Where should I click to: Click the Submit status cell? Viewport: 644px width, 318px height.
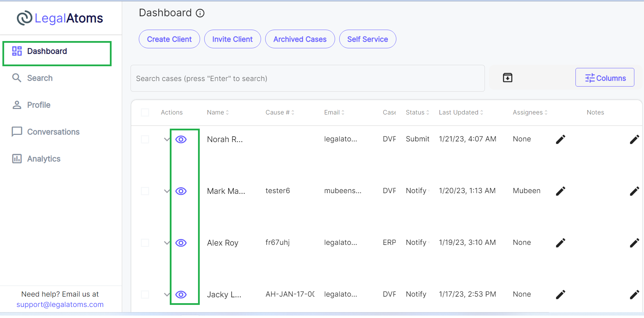pyautogui.click(x=417, y=139)
